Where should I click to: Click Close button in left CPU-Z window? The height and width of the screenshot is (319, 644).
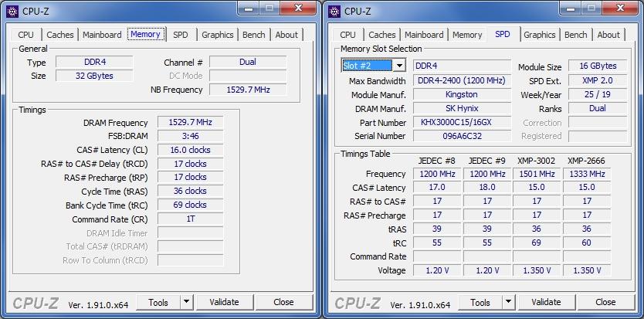pyautogui.click(x=283, y=302)
